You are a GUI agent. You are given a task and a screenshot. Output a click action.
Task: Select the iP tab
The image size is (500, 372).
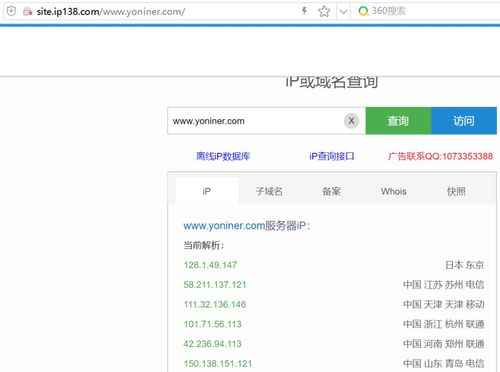click(207, 191)
